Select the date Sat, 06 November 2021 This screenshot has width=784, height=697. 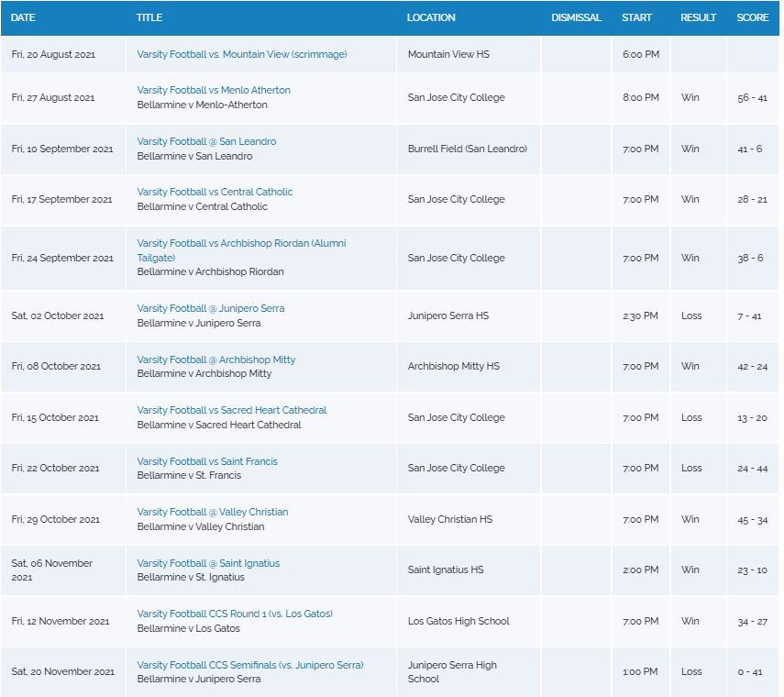point(52,570)
